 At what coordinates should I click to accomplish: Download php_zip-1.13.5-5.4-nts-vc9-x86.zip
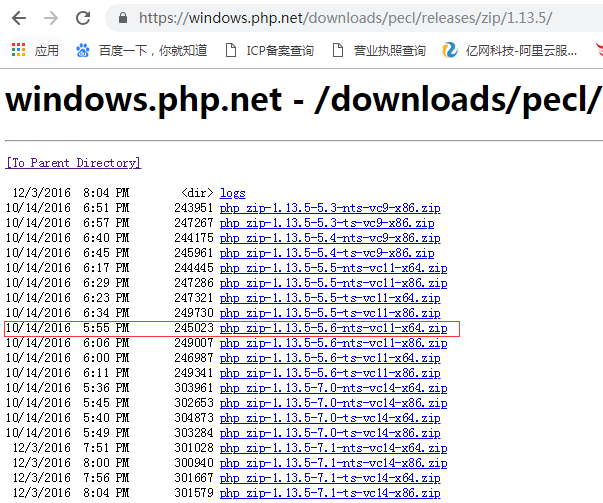click(330, 238)
